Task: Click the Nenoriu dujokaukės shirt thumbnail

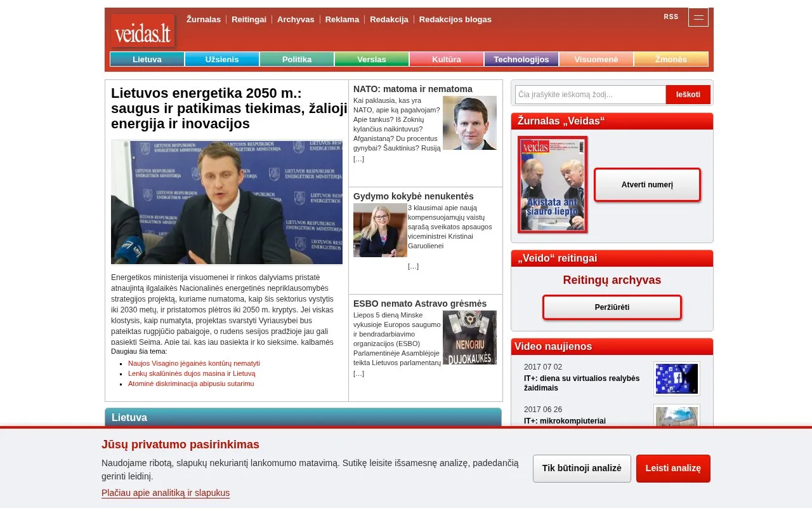Action: [x=469, y=337]
